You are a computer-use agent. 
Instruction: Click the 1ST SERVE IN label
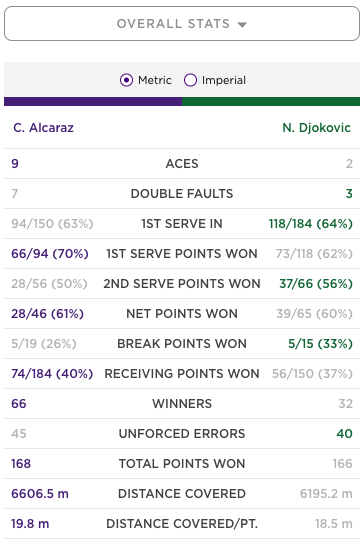(182, 224)
